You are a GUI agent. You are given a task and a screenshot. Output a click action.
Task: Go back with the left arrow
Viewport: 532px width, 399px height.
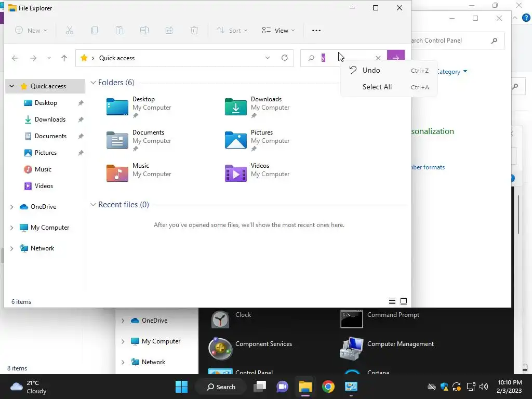point(15,58)
